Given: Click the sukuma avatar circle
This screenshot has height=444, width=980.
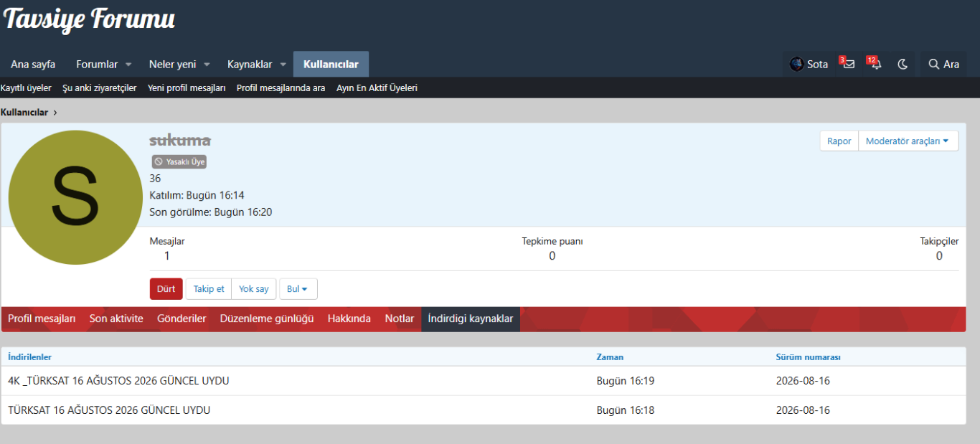Looking at the screenshot, I should click(75, 197).
